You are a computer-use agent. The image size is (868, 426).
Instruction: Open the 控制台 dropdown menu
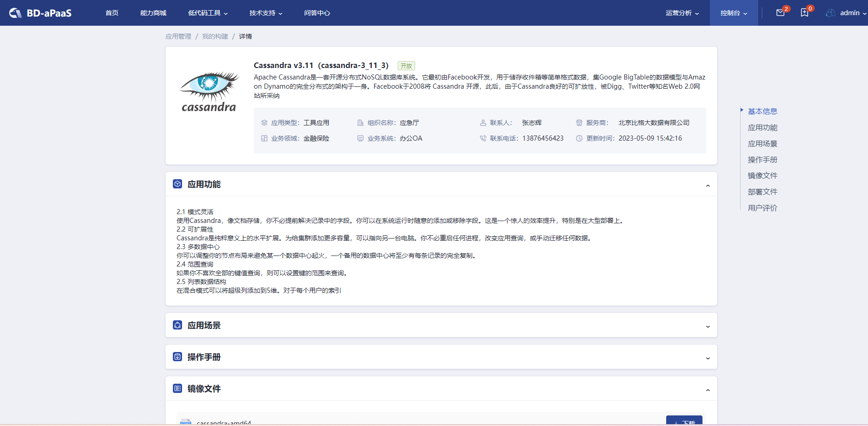tap(734, 13)
